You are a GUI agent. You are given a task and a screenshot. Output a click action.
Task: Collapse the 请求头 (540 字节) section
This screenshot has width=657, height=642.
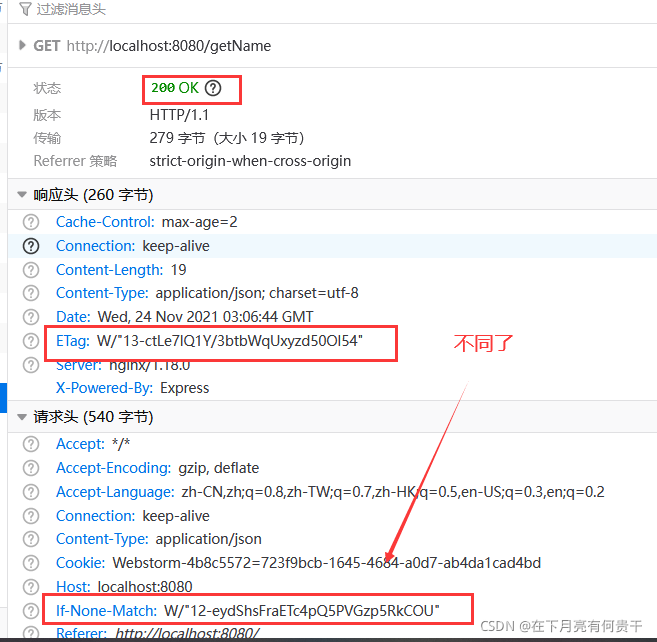click(x=22, y=417)
